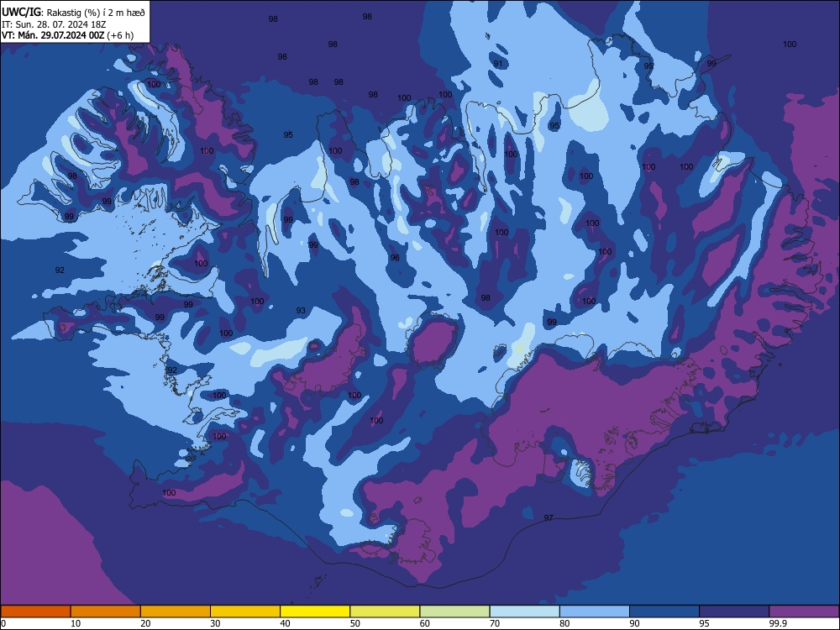Click the legend tick label '30'
The height and width of the screenshot is (630, 840).
215,623
